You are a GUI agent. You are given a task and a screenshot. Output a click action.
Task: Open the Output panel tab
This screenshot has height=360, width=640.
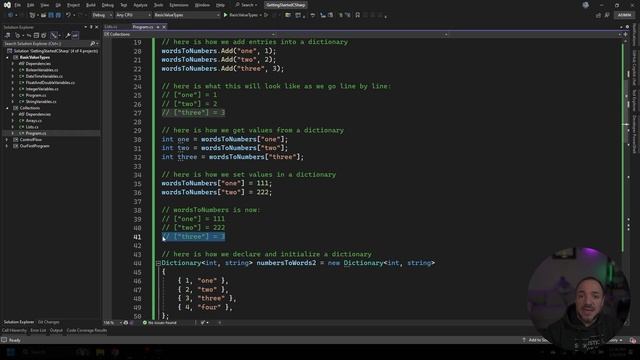(x=56, y=331)
